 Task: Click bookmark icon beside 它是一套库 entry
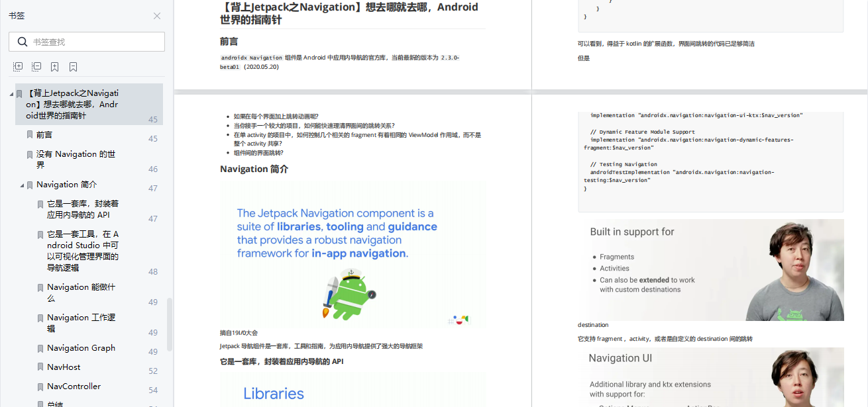click(x=40, y=204)
